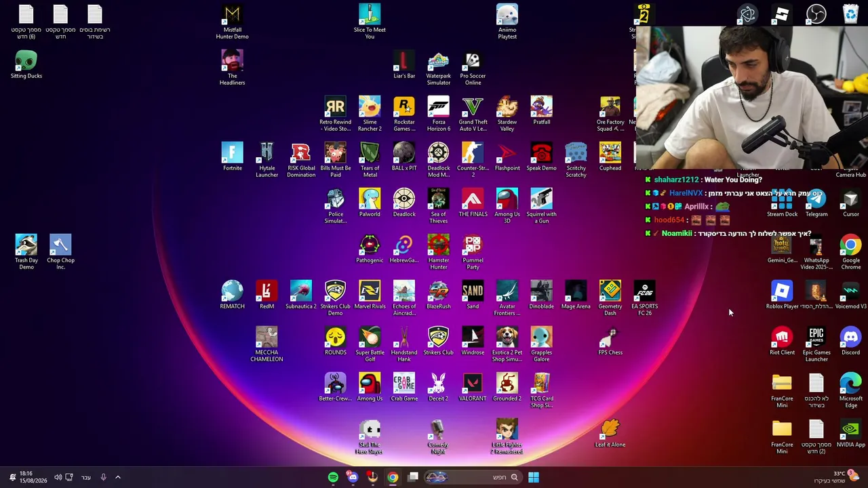868x488 pixels.
Task: Open the taskbar volume control
Action: (x=58, y=477)
